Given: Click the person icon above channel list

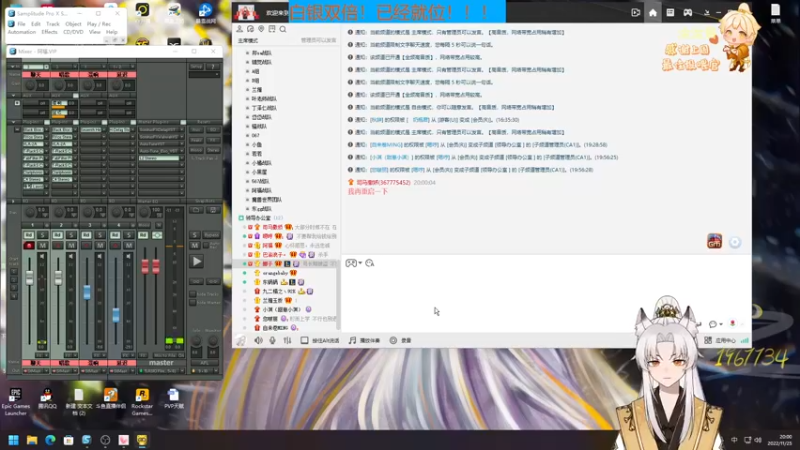Looking at the screenshot, I should [239, 29].
